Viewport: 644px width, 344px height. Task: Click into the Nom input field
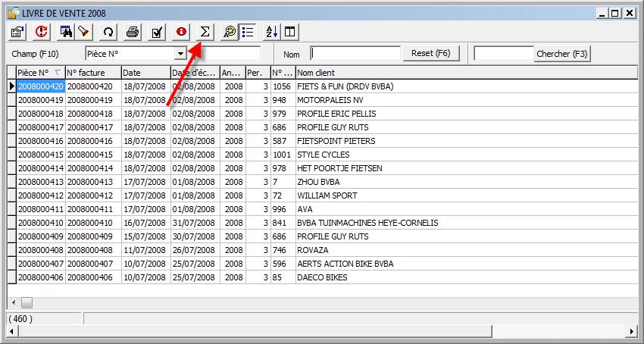355,54
